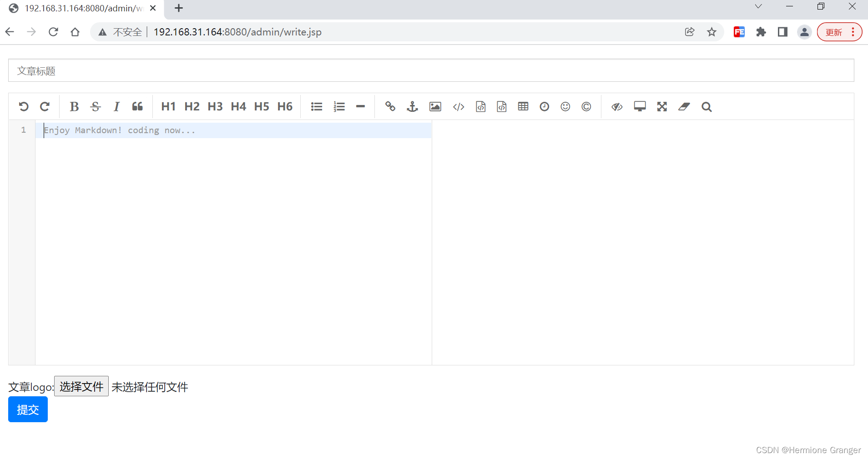Select the 192.168.31.164:8080/admin tab
The height and width of the screenshot is (459, 868).
pos(83,8)
